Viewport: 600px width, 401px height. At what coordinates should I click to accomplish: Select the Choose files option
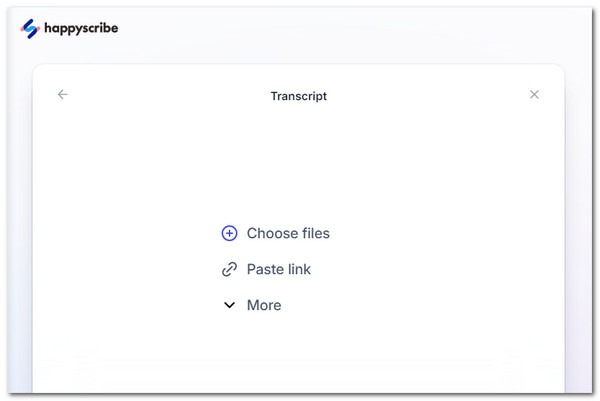(276, 233)
